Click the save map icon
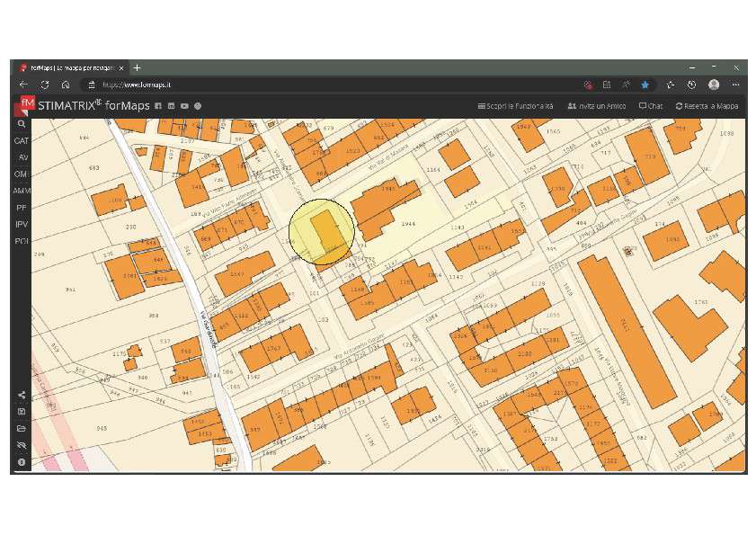Screen dimensions: 756x535 coord(22,411)
